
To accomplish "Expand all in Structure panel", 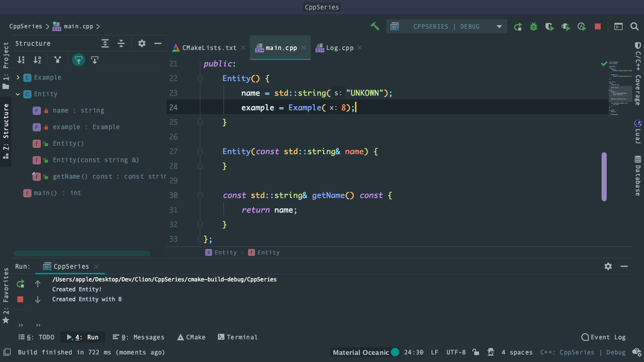I will [x=105, y=43].
